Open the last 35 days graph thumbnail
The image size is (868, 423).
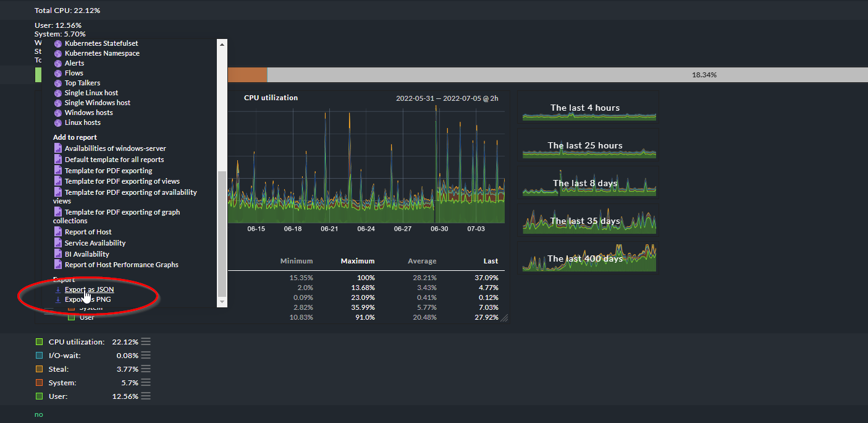point(588,220)
